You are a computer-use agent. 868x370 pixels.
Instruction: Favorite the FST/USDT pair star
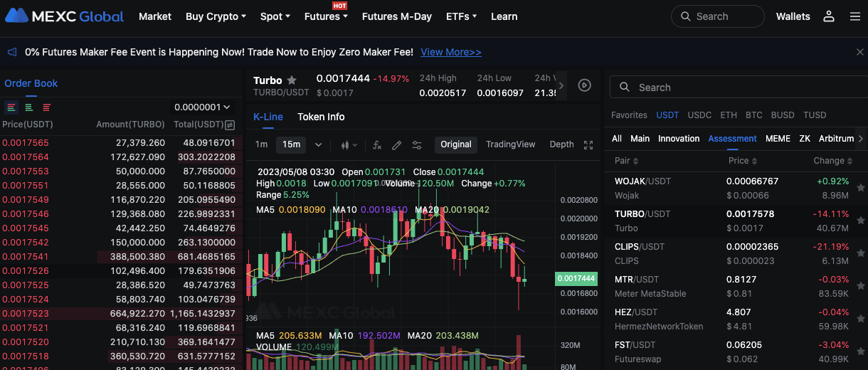(x=861, y=352)
